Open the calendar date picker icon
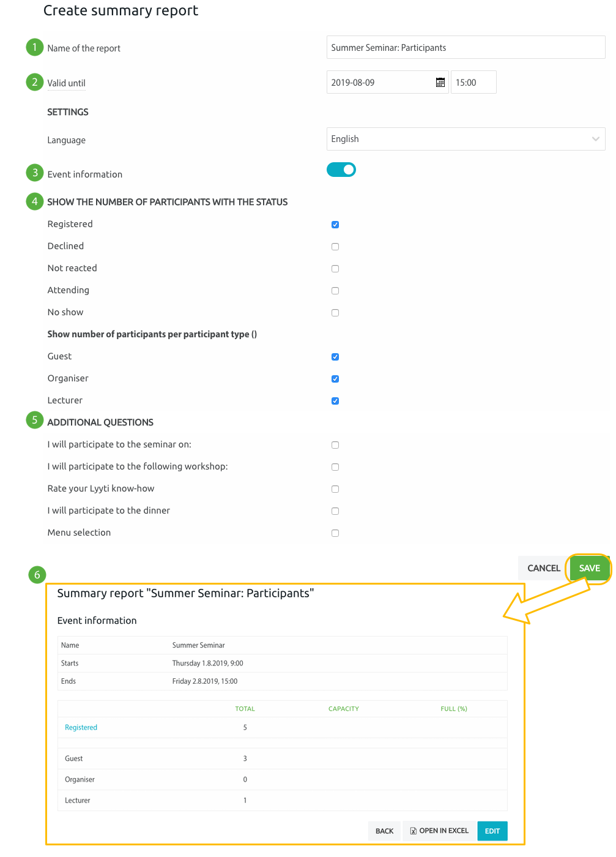Viewport: 616px width, 857px height. tap(440, 83)
